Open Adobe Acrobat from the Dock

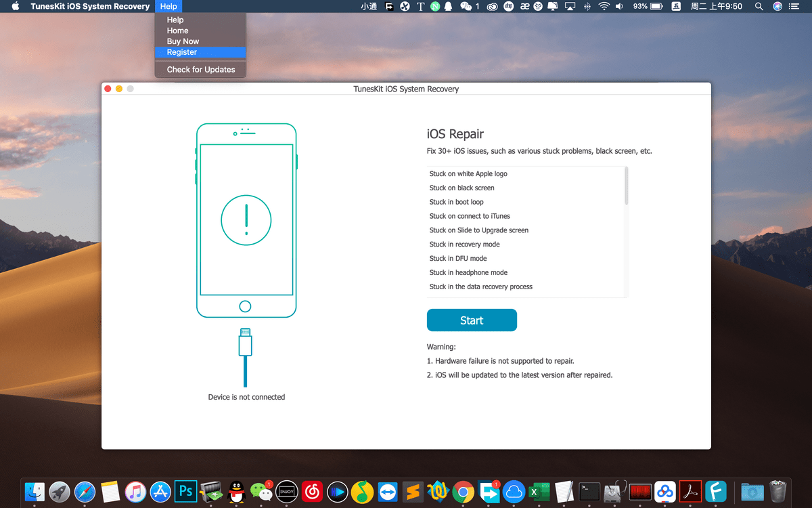tap(690, 491)
